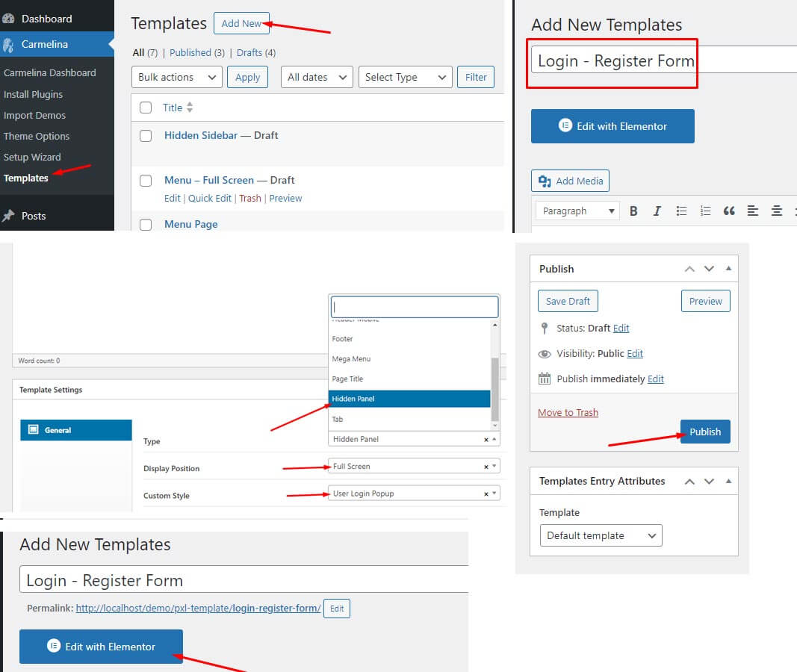Open the Bulk actions dropdown
Screen dimensions: 797x672
177,77
